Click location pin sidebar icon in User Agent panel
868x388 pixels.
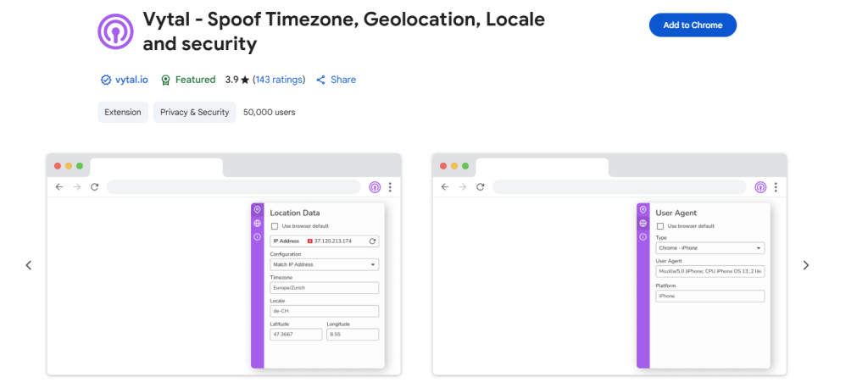tap(643, 210)
